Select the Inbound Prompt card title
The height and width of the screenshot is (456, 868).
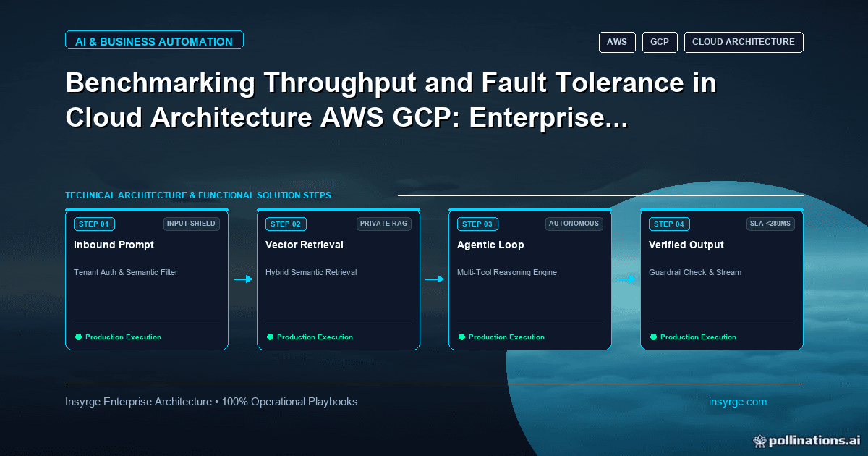pyautogui.click(x=114, y=245)
